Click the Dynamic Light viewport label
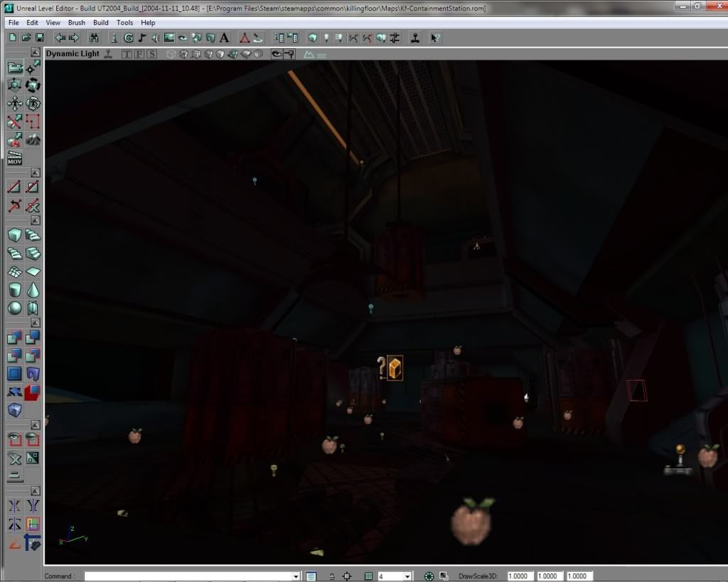Viewport: 728px width, 582px height. [x=73, y=54]
